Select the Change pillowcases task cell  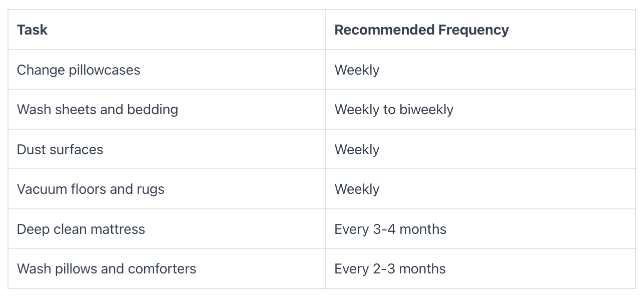point(79,70)
